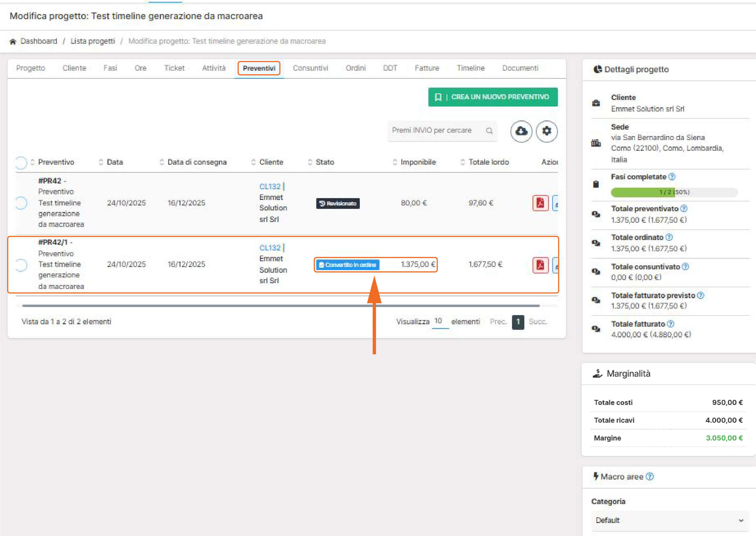Tick the checkbox for row #PR42
756x536 pixels.
[x=21, y=203]
